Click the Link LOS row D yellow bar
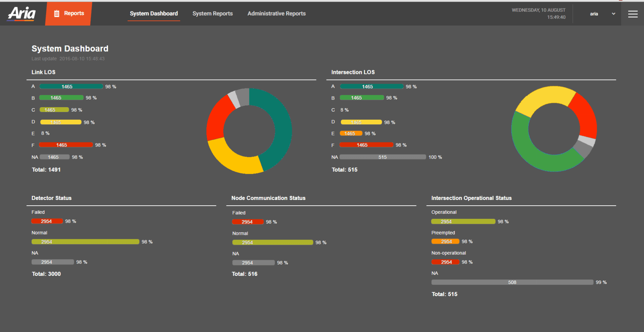Image resolution: width=644 pixels, height=332 pixels. point(61,122)
